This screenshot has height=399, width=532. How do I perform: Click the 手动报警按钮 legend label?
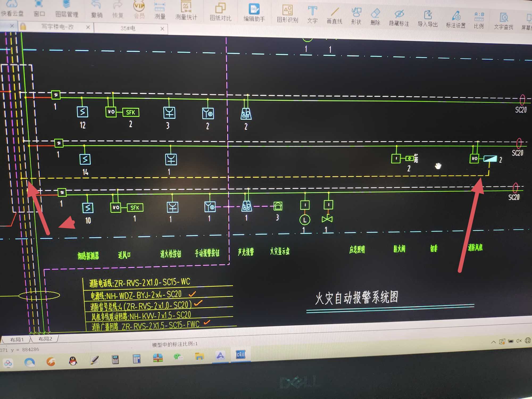tap(207, 253)
